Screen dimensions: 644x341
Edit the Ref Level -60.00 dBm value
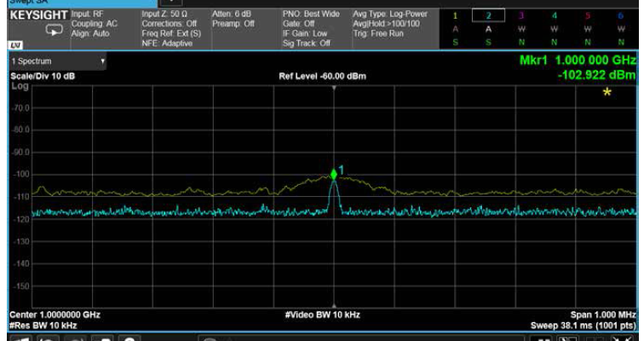(322, 76)
